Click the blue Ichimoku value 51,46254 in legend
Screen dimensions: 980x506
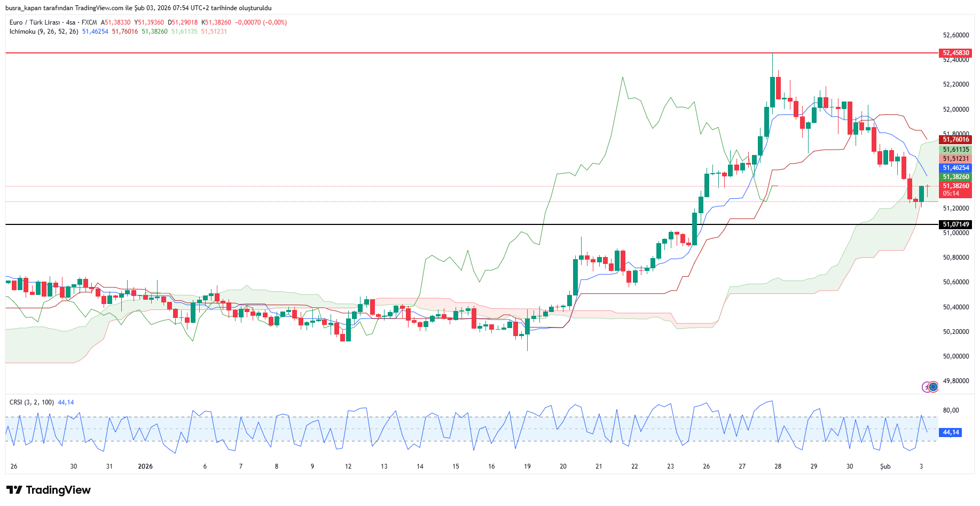click(x=95, y=32)
